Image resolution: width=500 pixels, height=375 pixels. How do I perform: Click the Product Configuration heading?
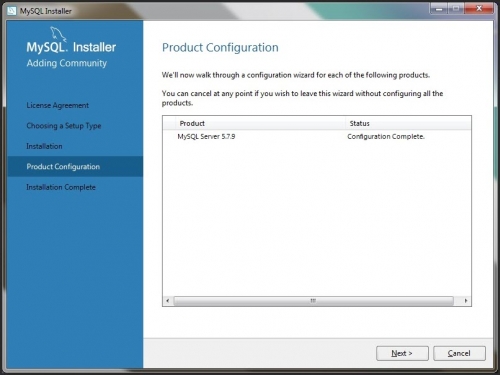(220, 47)
